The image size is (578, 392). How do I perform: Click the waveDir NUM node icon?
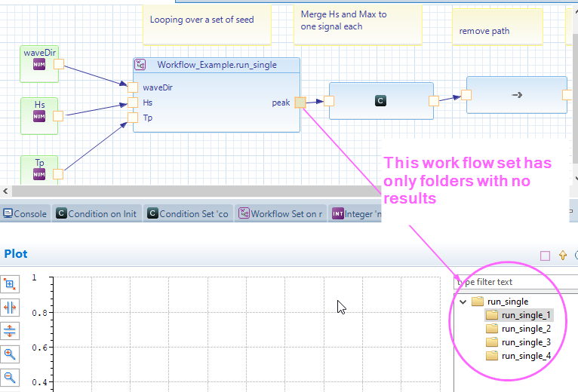point(39,65)
